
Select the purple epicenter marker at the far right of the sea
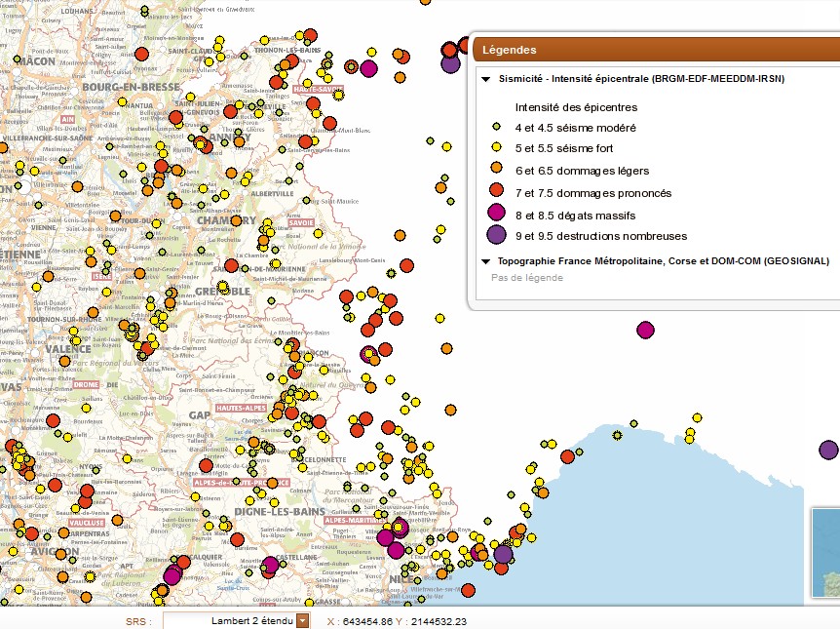click(828, 450)
